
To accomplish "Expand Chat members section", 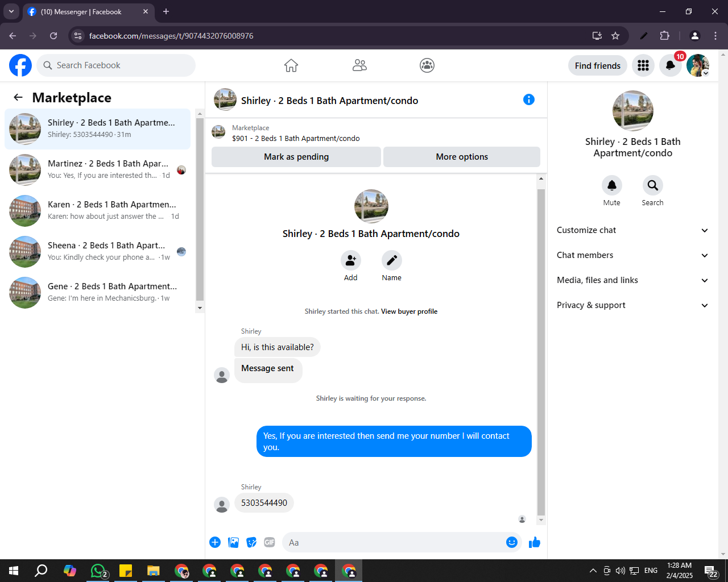I will coord(633,255).
